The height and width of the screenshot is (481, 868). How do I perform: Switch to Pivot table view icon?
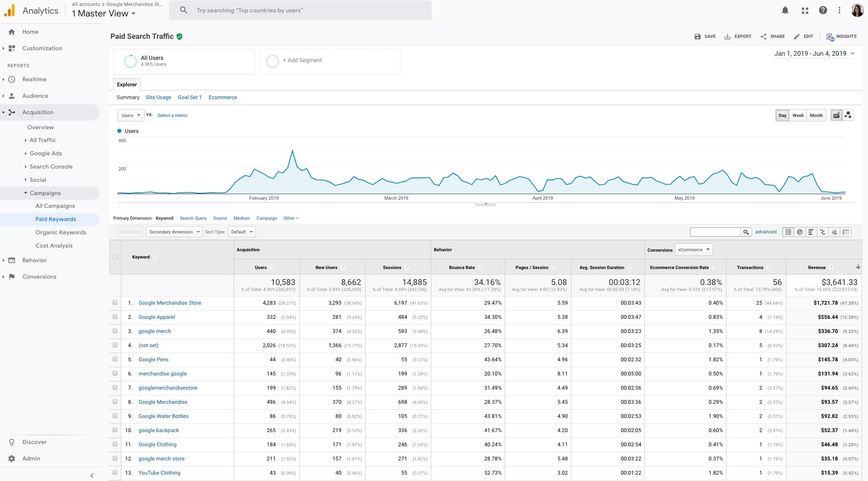(x=846, y=232)
